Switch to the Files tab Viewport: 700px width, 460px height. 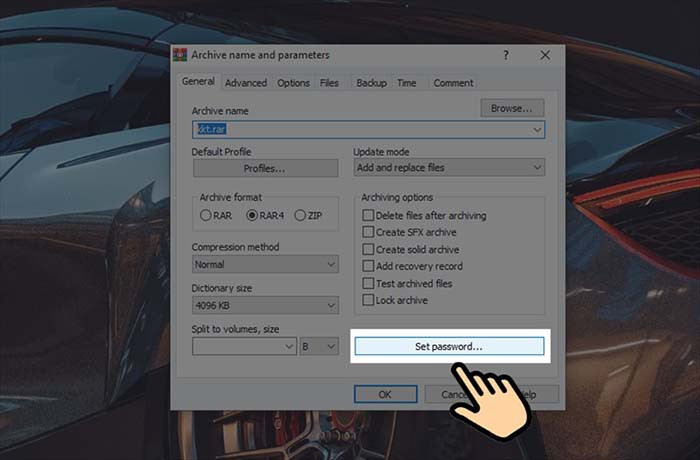pyautogui.click(x=329, y=83)
